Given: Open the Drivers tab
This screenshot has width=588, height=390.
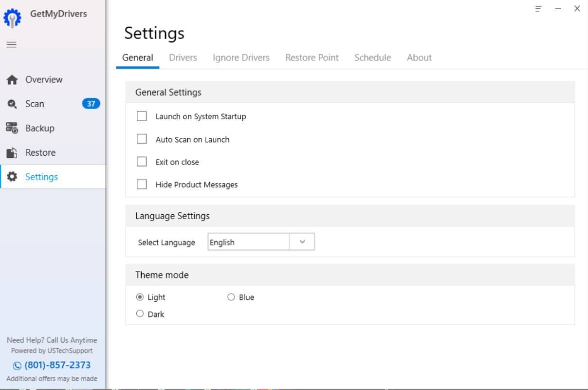Looking at the screenshot, I should [x=183, y=57].
